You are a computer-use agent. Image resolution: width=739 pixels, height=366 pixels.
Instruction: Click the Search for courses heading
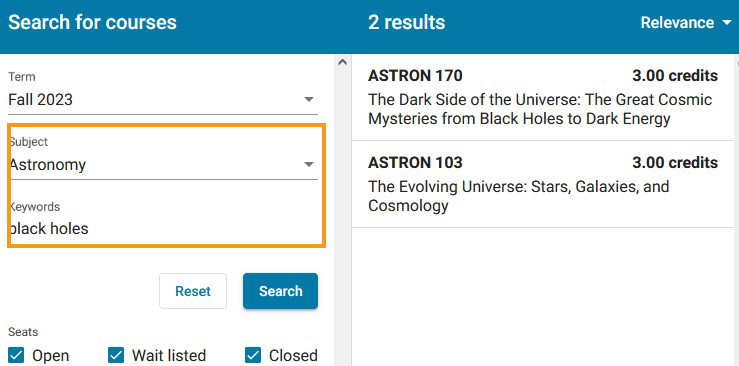[92, 23]
